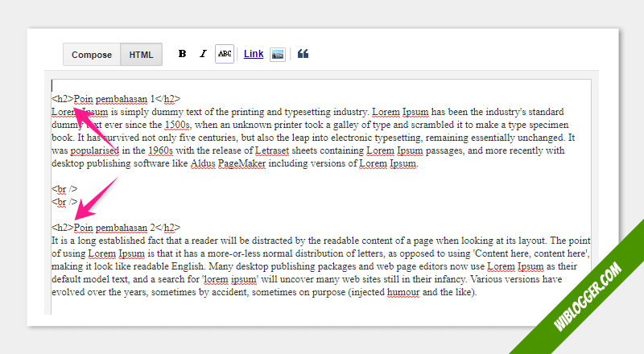Click the word 'humour' in last line
This screenshot has width=644, height=354.
coord(403,292)
